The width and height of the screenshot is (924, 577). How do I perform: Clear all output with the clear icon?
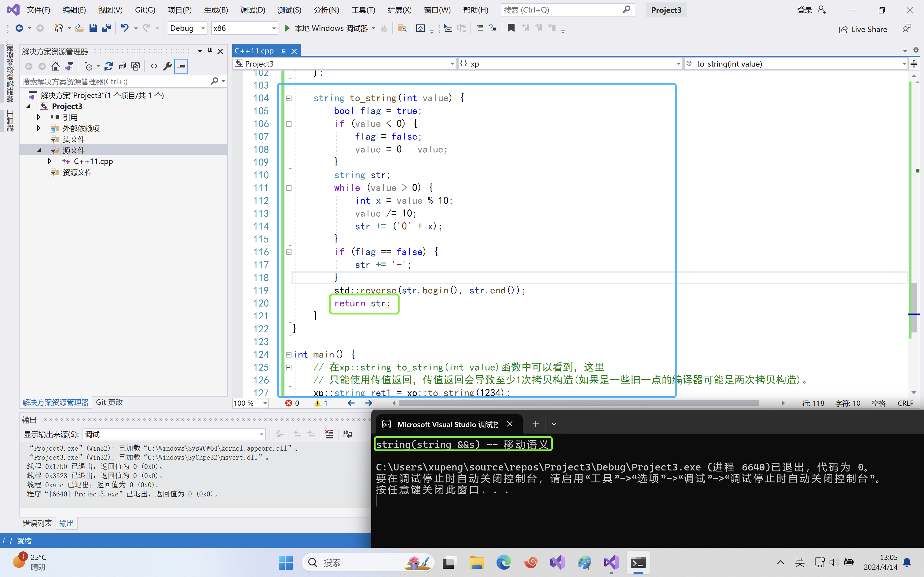pyautogui.click(x=329, y=434)
